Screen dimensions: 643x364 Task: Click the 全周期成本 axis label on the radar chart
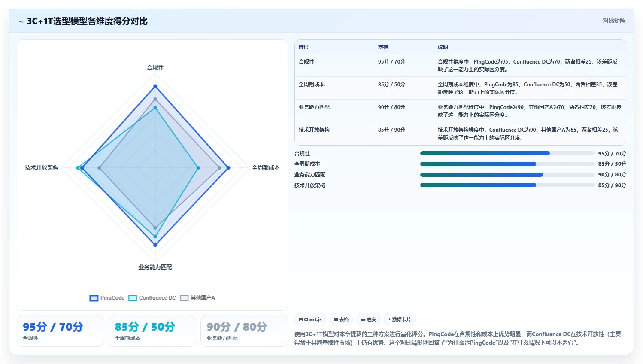(x=266, y=167)
